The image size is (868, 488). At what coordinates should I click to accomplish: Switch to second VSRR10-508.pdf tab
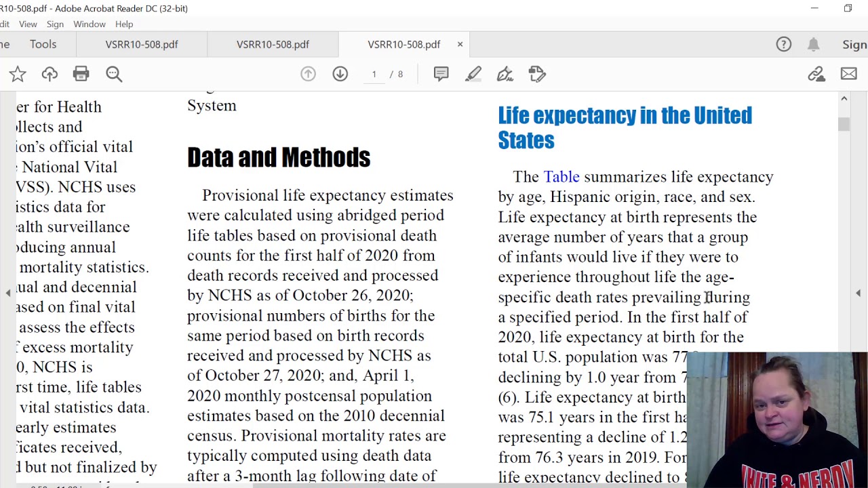pos(273,44)
